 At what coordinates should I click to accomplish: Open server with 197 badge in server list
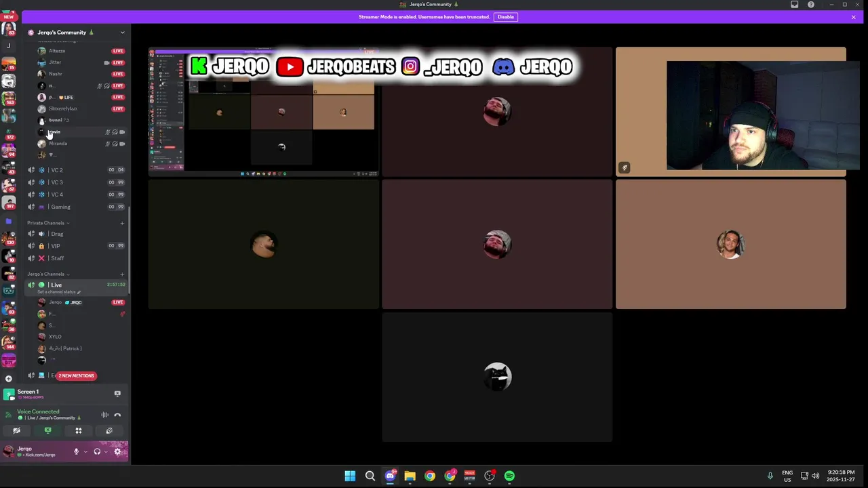click(9, 202)
